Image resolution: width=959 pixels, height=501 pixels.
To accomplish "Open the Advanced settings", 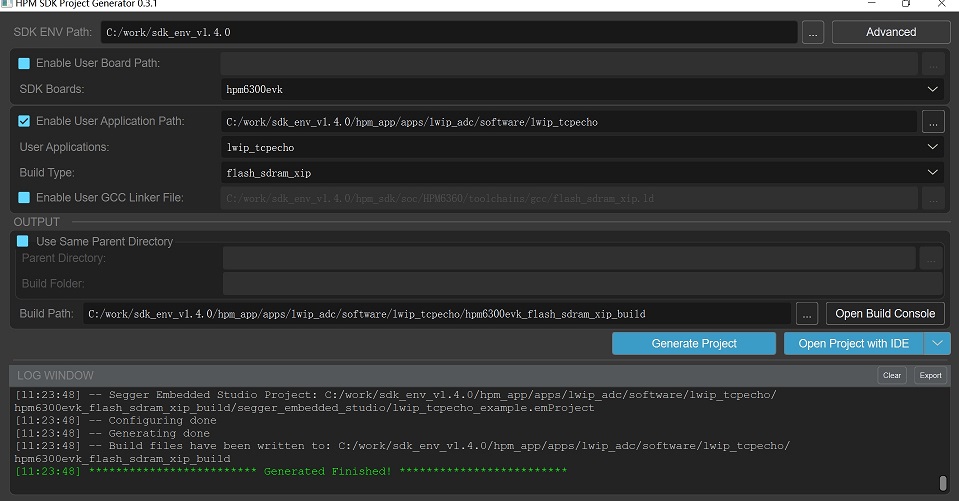I will [x=890, y=32].
